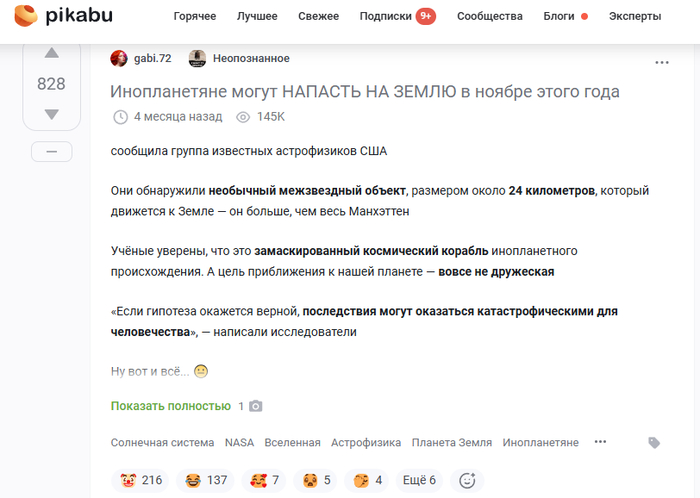Screen dimensions: 700x498
Task: Open the post title about инопланетяне
Action: [x=364, y=91]
